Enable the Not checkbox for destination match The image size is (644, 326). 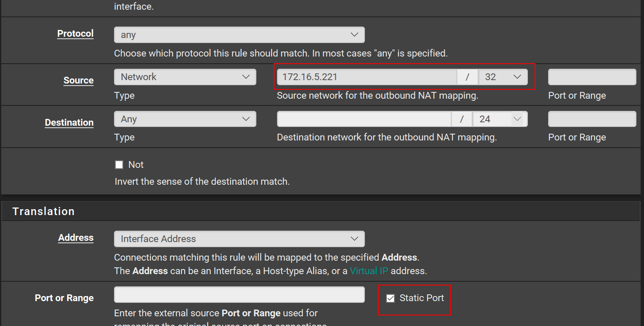[x=120, y=165]
